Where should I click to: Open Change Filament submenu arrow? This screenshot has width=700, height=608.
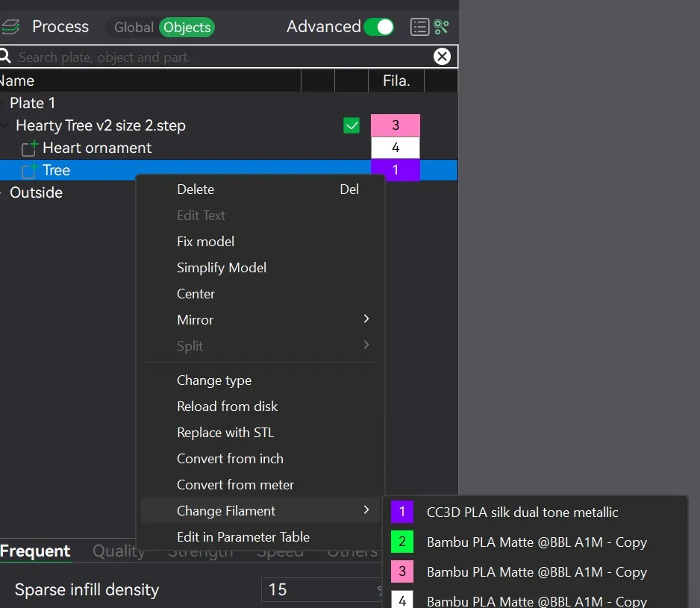[366, 510]
